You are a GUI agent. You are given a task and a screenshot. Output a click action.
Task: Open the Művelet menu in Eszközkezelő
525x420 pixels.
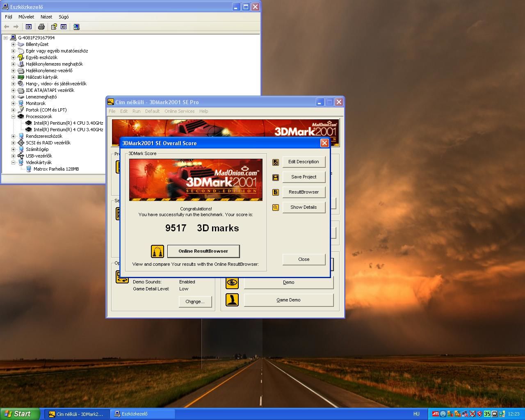coord(26,17)
